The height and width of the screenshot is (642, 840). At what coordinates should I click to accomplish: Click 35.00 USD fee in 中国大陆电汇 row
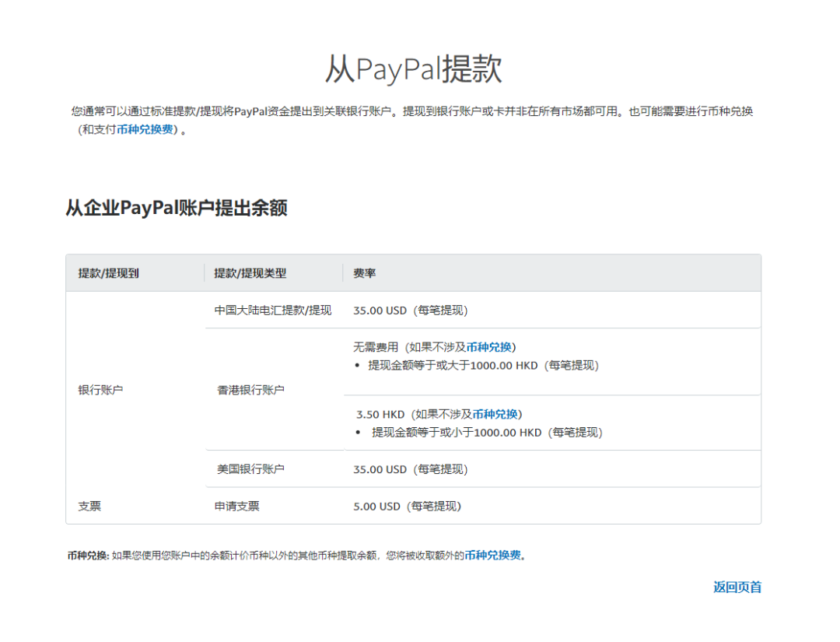tap(411, 310)
